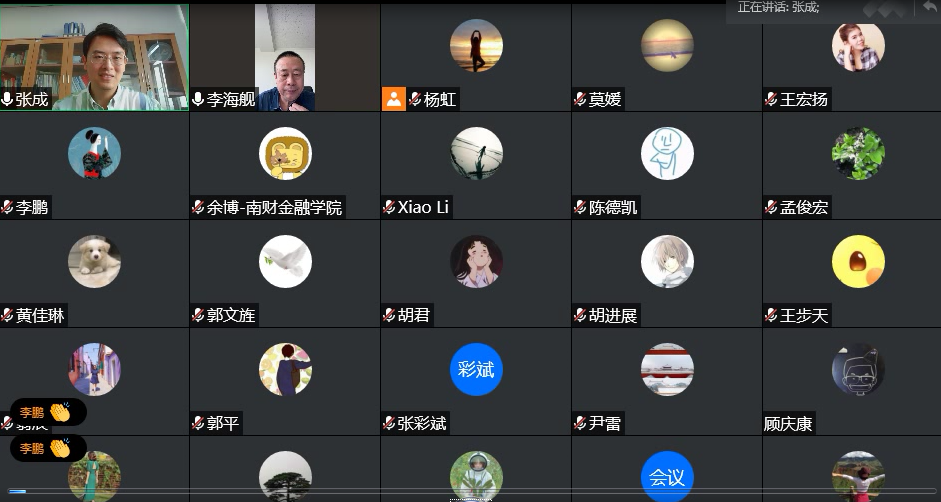Click 王步天's yellow avatar
Image resolution: width=941 pixels, height=502 pixels.
pos(858,261)
